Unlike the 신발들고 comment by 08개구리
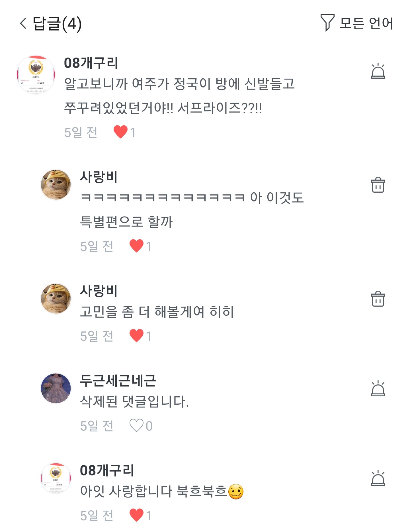Image resolution: width=410 pixels, height=532 pixels. tap(120, 132)
